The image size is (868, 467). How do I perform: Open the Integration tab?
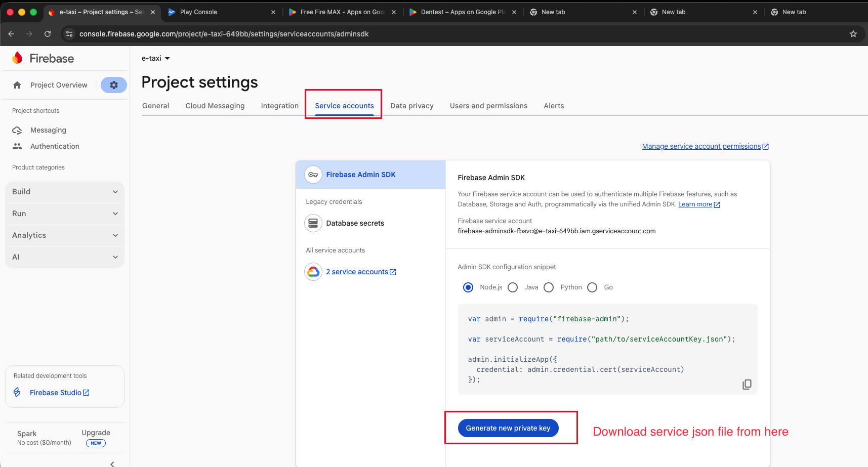(x=280, y=106)
